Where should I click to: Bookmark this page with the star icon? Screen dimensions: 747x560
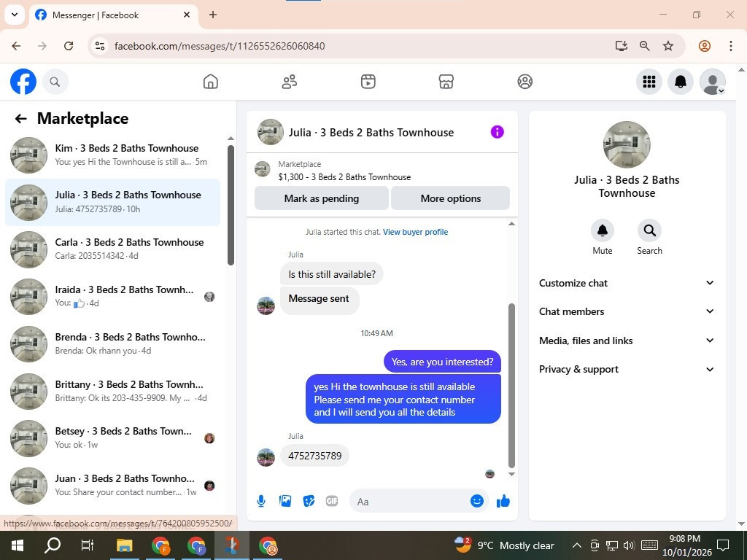668,46
